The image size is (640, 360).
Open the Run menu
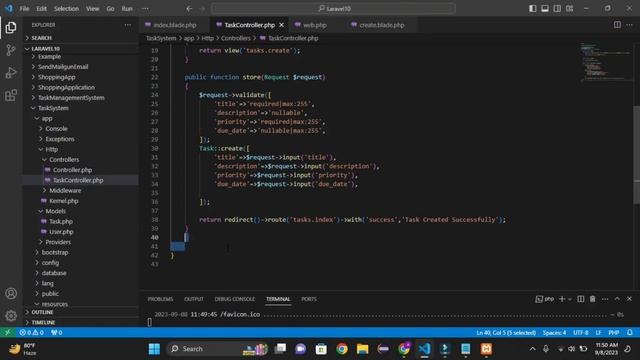click(127, 9)
